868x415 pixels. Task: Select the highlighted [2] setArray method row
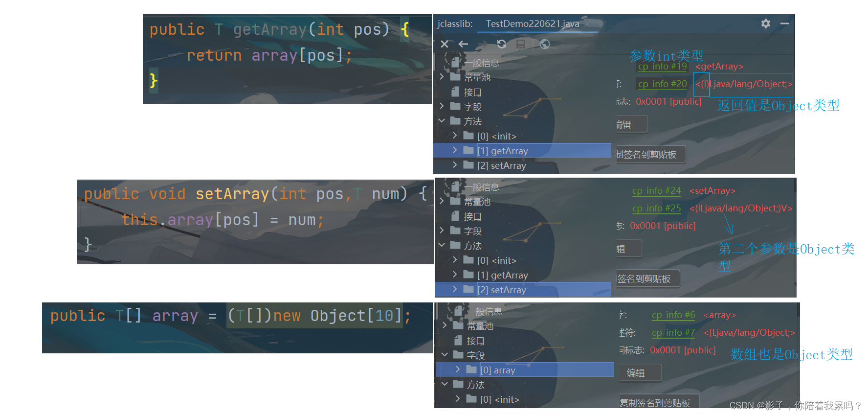tap(523, 290)
